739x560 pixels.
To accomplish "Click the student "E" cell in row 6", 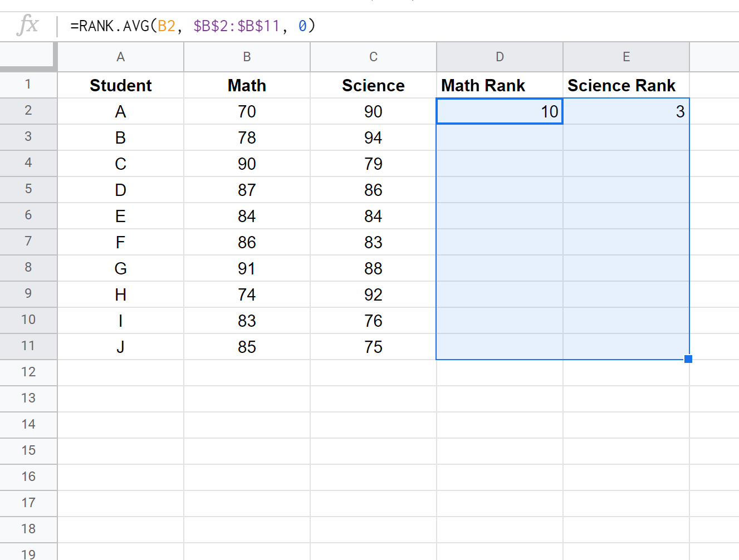I will tap(120, 216).
